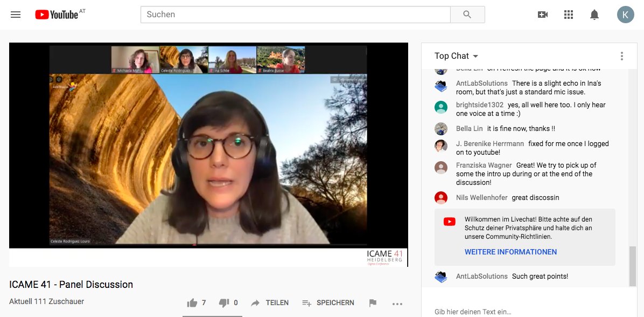Click Ina Schie's video thumbnail
This screenshot has height=317, width=644.
coord(233,60)
